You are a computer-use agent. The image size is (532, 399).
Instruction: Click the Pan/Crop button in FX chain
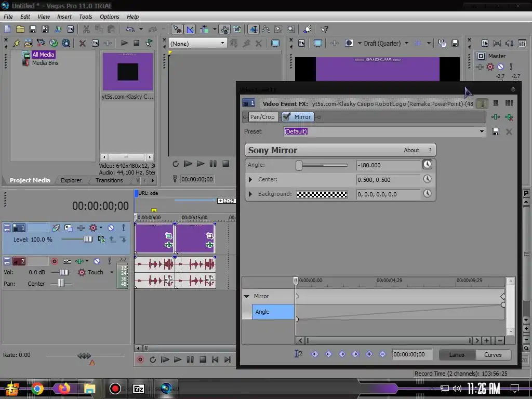click(x=262, y=117)
